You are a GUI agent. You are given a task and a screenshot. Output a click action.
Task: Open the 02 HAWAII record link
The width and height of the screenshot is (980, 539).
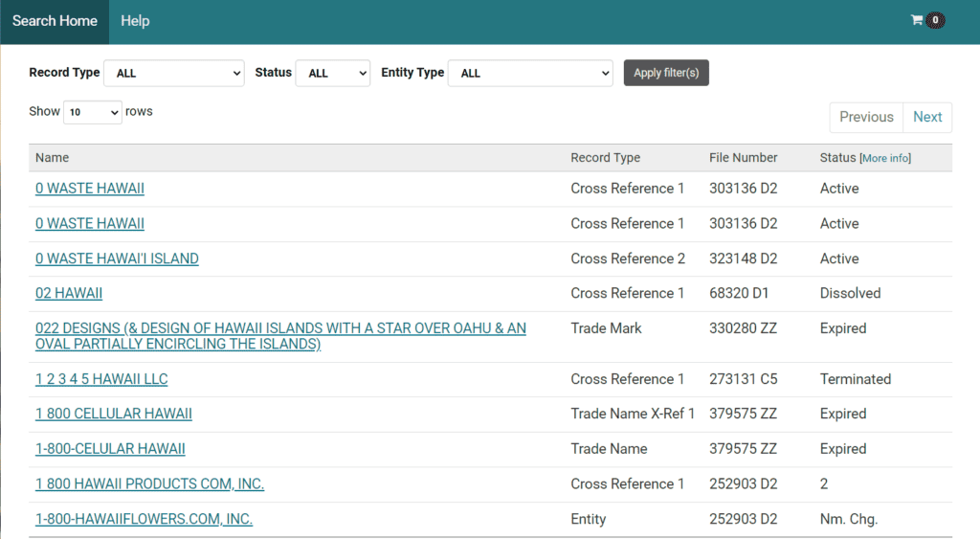point(69,293)
